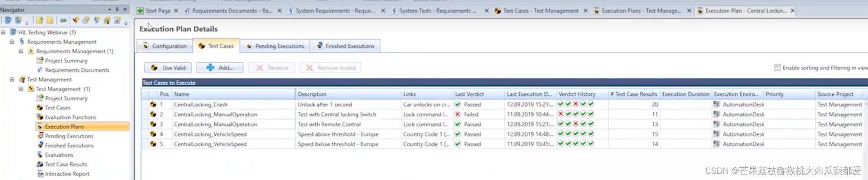Collapse top-level Requirements Management node
The width and height of the screenshot is (868, 180).
12,42
